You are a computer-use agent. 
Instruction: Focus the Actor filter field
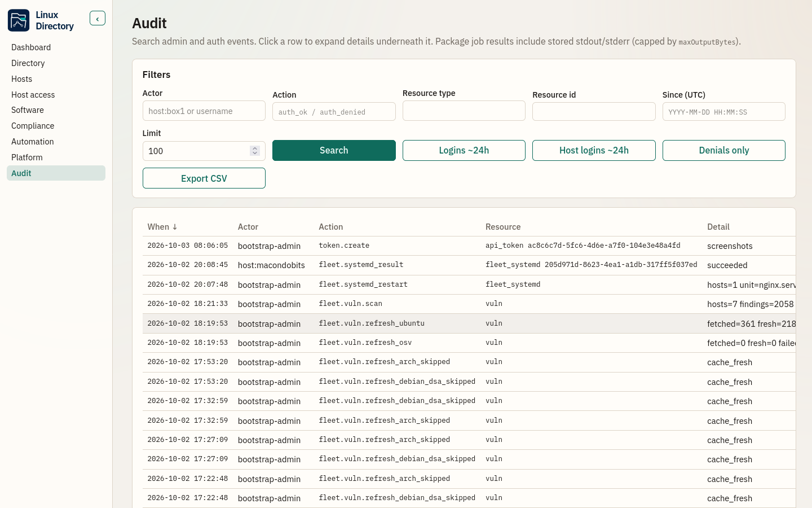tap(204, 111)
